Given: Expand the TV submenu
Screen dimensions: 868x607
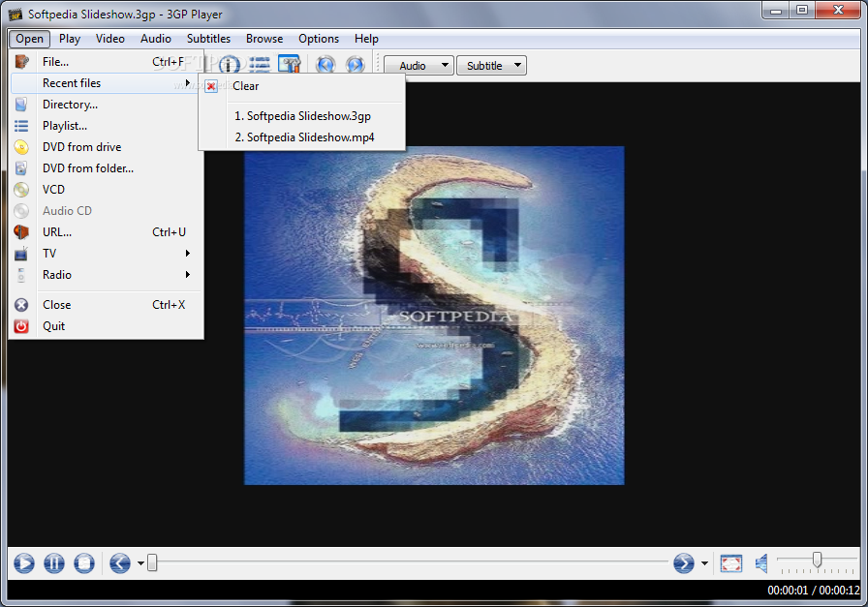Looking at the screenshot, I should (188, 254).
